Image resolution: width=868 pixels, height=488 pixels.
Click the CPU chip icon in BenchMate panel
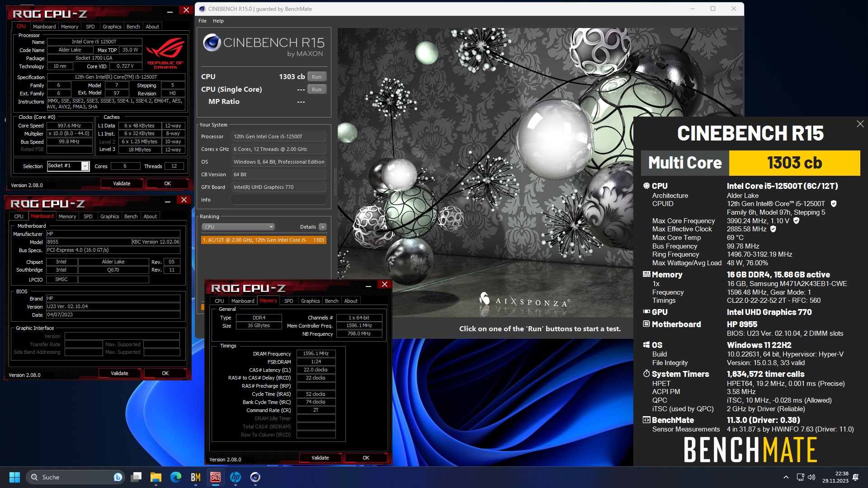click(646, 186)
